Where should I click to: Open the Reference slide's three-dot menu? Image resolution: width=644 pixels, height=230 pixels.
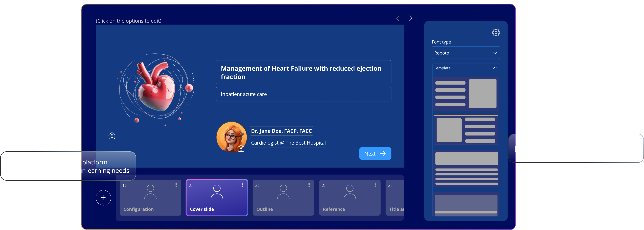tap(375, 185)
